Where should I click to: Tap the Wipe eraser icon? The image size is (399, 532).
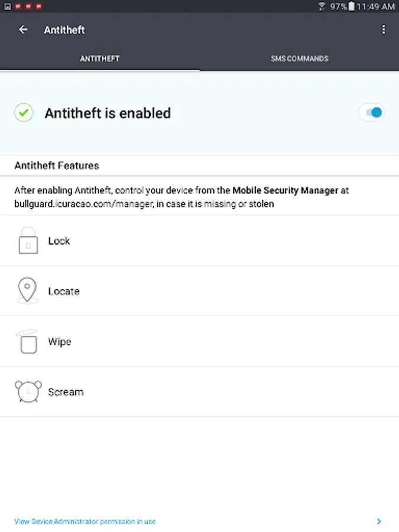click(28, 342)
